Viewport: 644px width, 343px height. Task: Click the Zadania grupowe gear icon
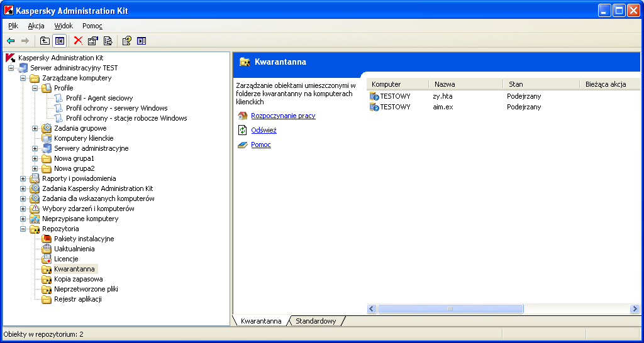pyautogui.click(x=47, y=128)
